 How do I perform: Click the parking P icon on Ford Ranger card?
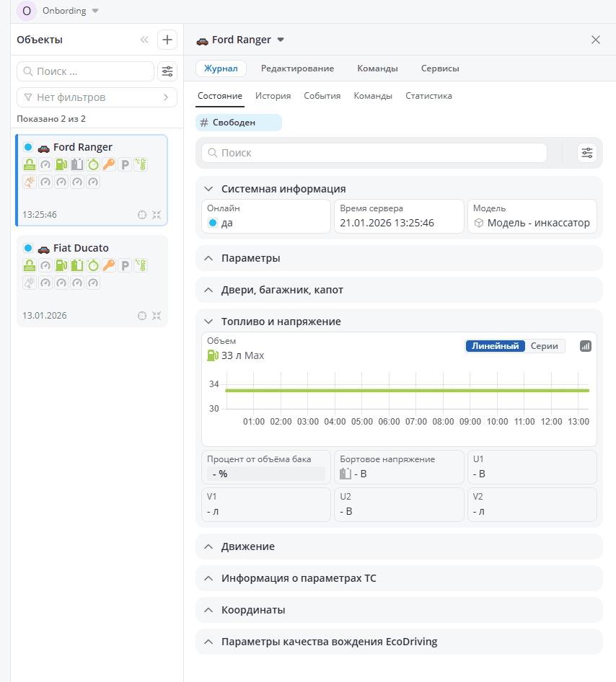[x=125, y=164]
